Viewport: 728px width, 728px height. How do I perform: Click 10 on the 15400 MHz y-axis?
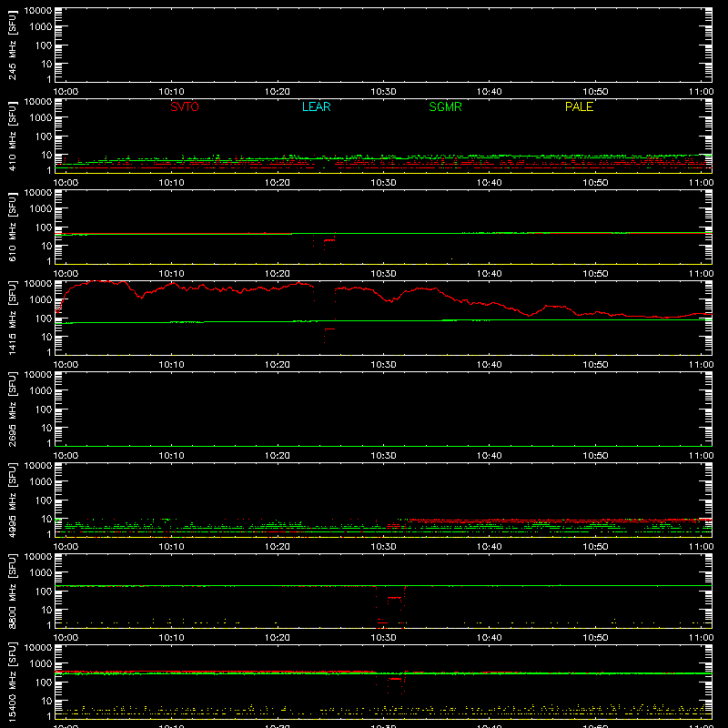(x=46, y=701)
